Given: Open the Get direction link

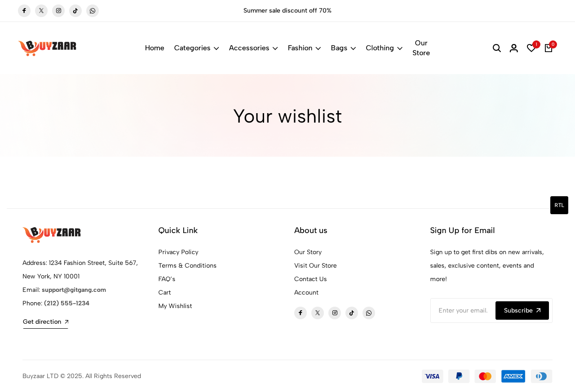Looking at the screenshot, I should click(46, 322).
